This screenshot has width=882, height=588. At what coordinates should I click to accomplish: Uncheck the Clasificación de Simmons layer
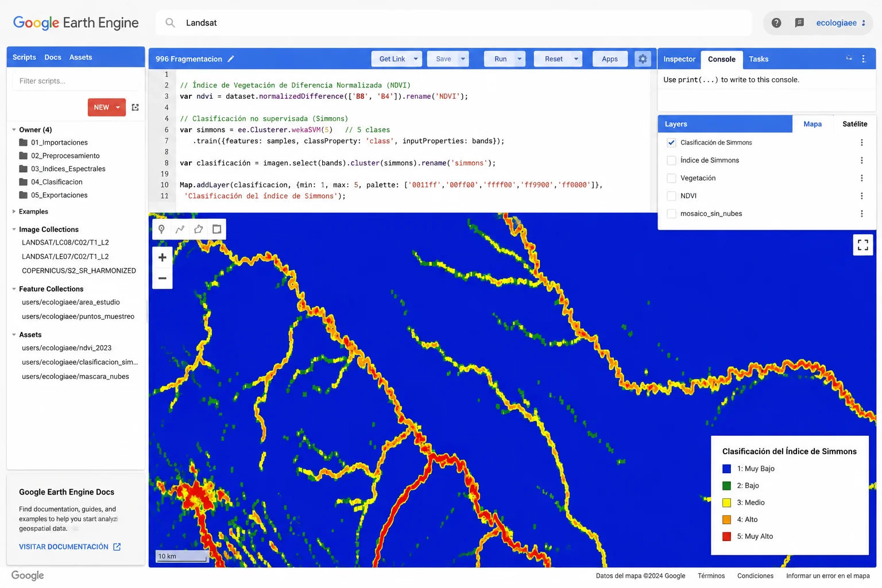(x=671, y=142)
